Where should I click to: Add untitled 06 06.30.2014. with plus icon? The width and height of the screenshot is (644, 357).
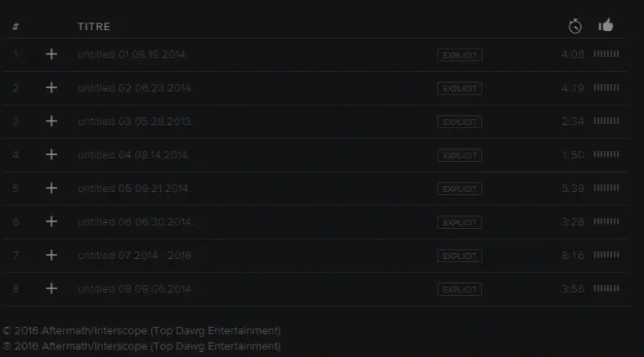point(51,222)
